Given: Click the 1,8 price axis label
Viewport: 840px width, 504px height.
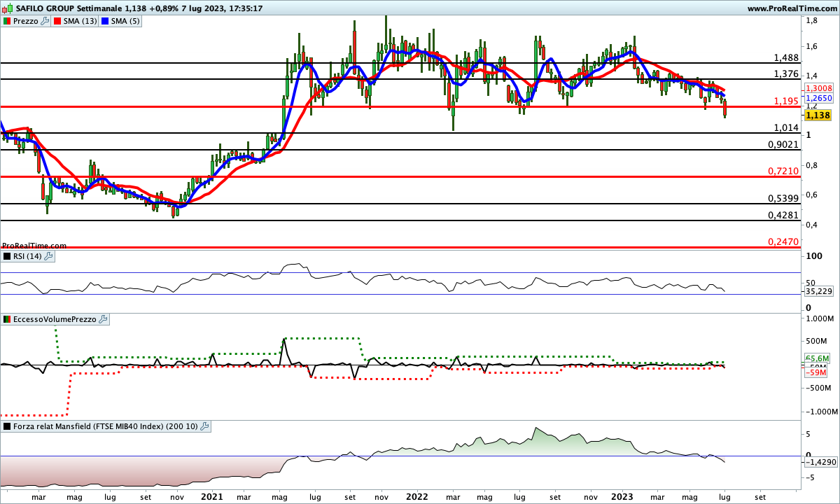Looking at the screenshot, I should tap(811, 21).
